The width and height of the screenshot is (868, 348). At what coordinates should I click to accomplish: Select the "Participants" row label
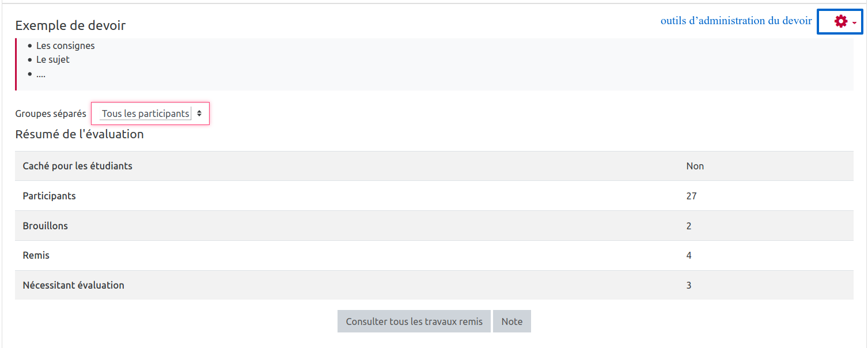[x=50, y=196]
